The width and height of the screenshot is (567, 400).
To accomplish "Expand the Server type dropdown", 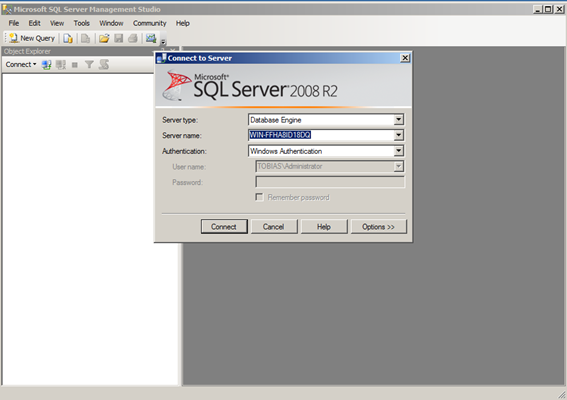I will coord(398,120).
